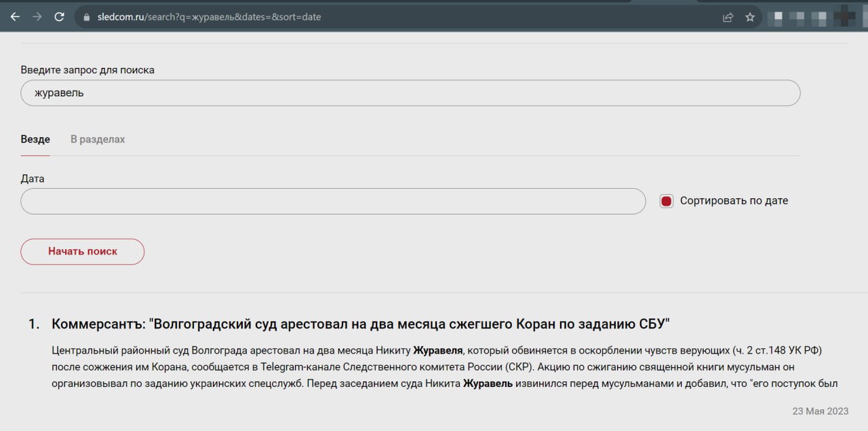Focus the search query field containing журавель

tap(410, 93)
